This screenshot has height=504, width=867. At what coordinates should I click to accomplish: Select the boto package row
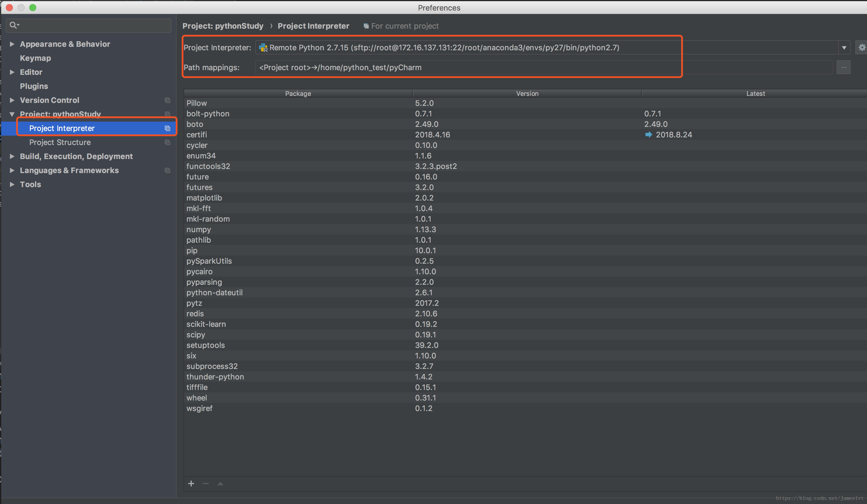525,124
